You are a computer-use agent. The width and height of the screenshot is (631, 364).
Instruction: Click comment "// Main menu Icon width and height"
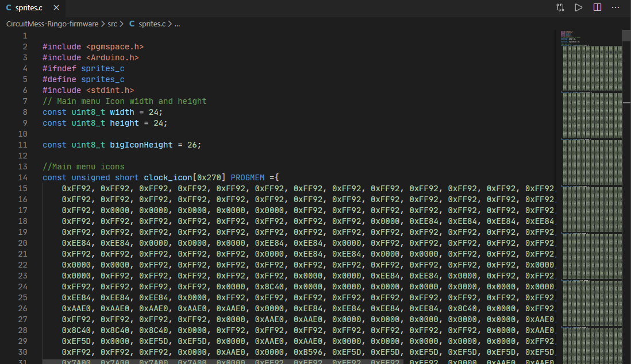click(124, 102)
